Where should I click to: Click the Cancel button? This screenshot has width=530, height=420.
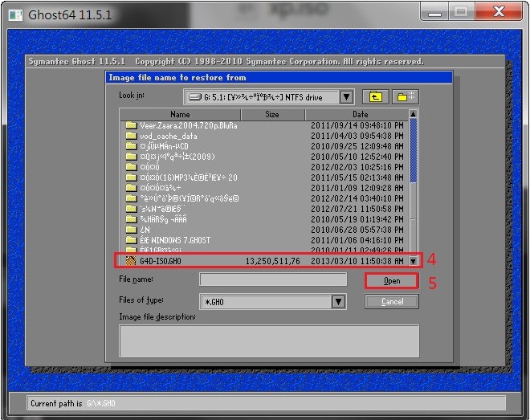[x=392, y=301]
